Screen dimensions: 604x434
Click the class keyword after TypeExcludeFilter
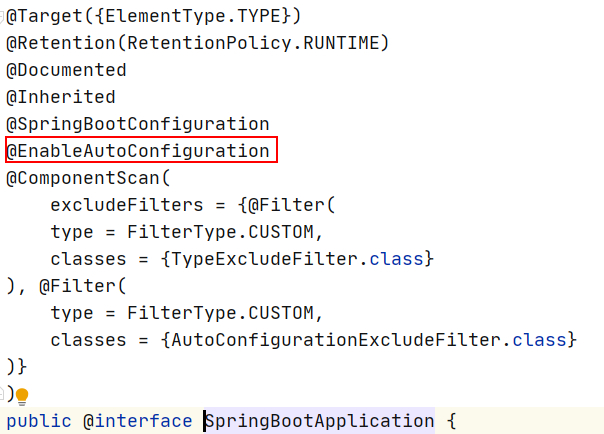coord(397,260)
